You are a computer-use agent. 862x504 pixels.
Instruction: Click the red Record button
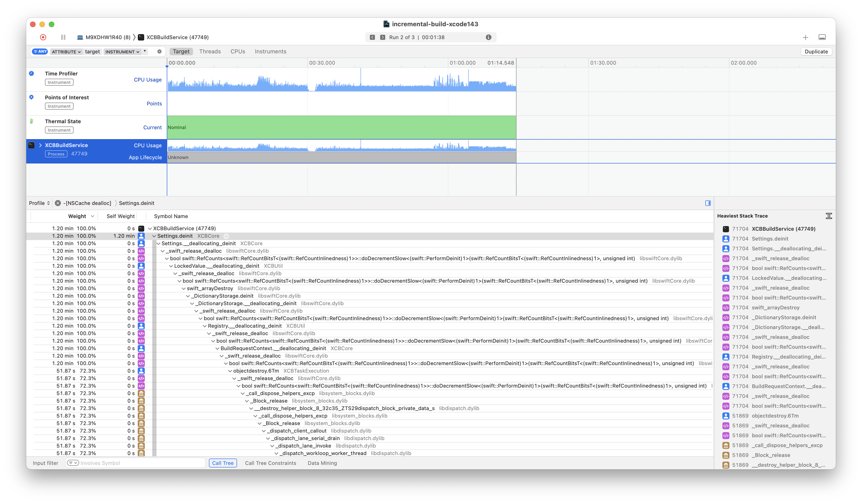43,37
